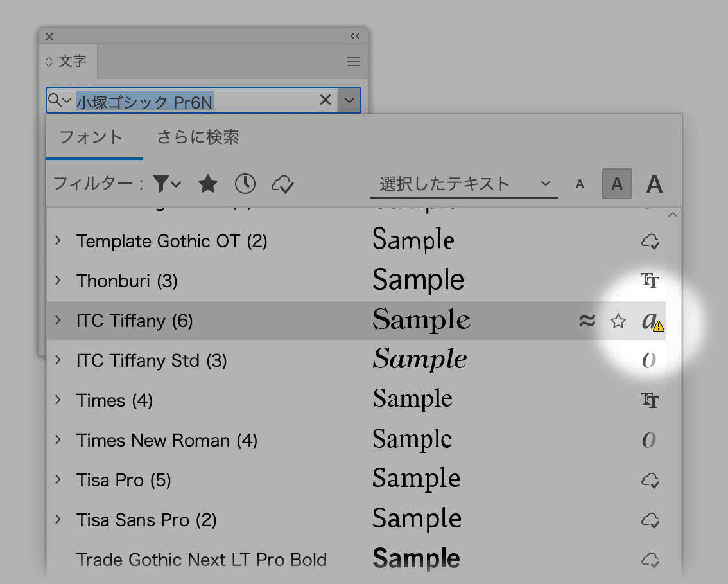This screenshot has width=728, height=584.
Task: Toggle the activated fonts cloud filter
Action: point(282,184)
